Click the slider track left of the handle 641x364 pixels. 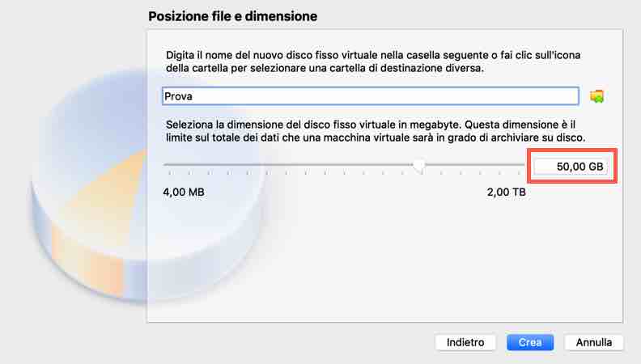click(291, 165)
